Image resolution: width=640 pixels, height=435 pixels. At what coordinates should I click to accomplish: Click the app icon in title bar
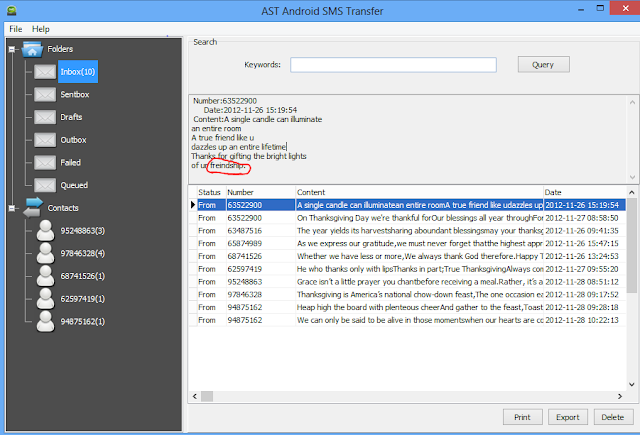pyautogui.click(x=11, y=11)
